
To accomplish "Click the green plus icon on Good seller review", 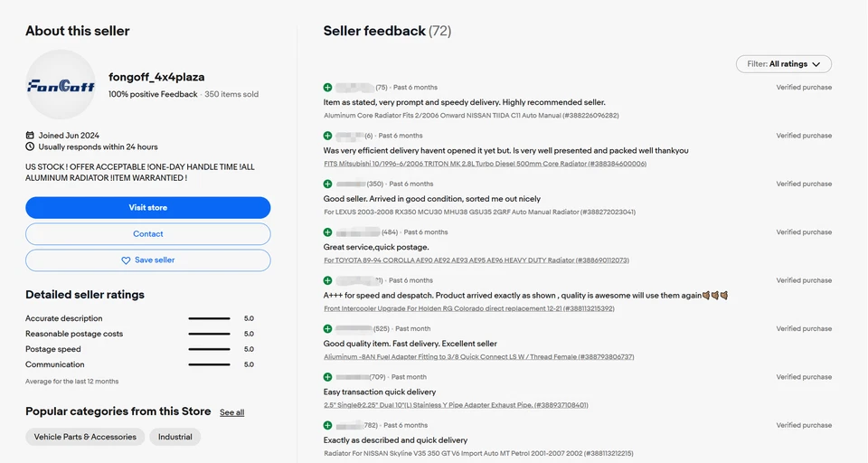I will coord(328,184).
